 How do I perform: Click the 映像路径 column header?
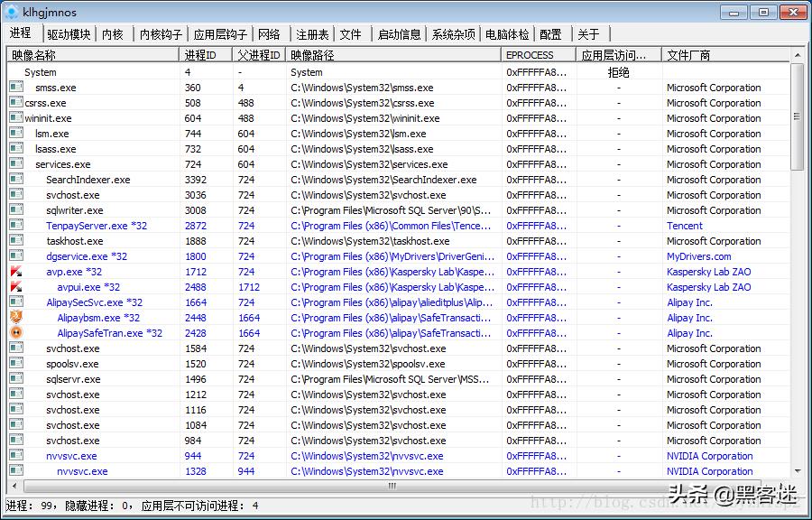(x=312, y=55)
